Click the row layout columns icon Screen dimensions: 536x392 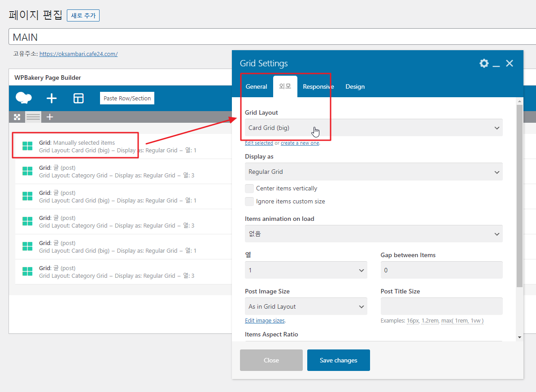pos(33,117)
